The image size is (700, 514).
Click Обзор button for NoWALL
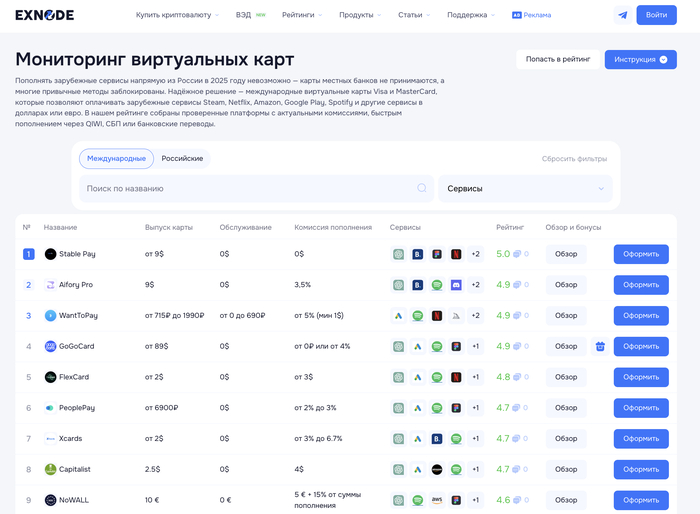click(566, 501)
